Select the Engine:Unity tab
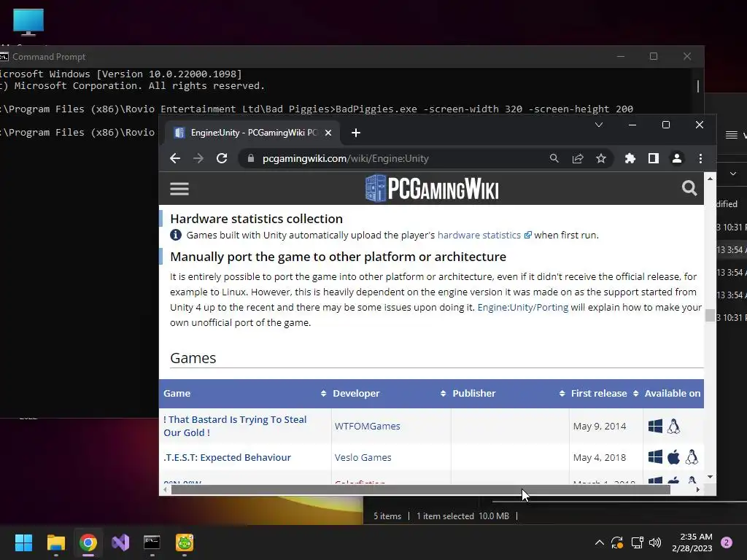Image resolution: width=747 pixels, height=560 pixels. click(252, 133)
